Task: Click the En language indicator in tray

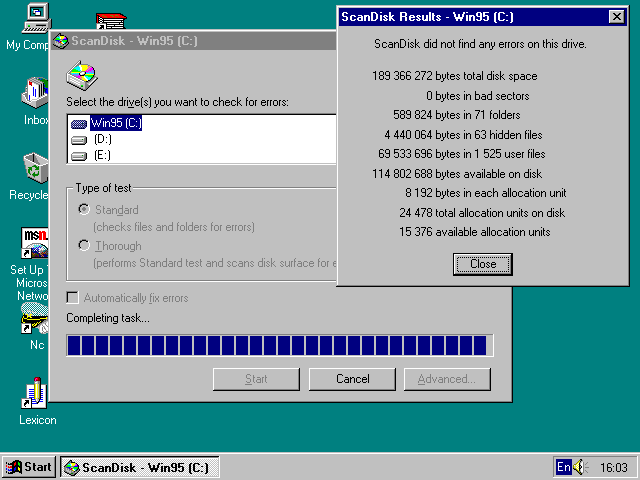Action: click(564, 467)
